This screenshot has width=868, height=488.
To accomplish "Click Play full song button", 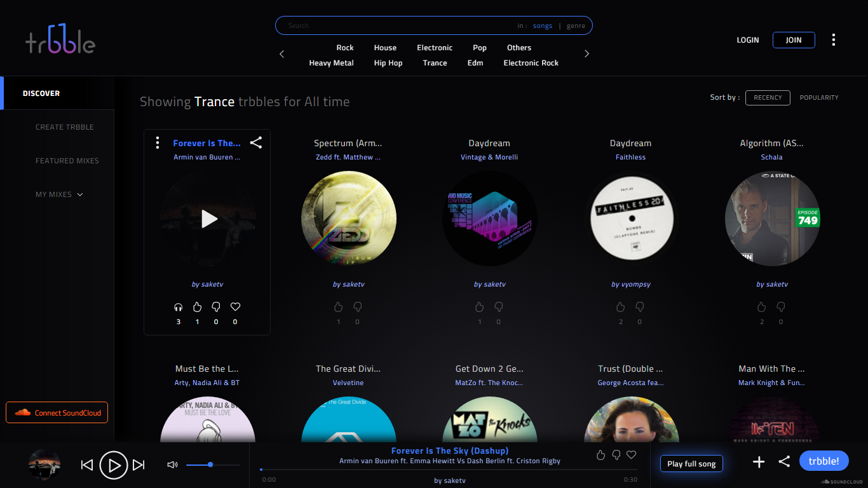I will tap(691, 464).
